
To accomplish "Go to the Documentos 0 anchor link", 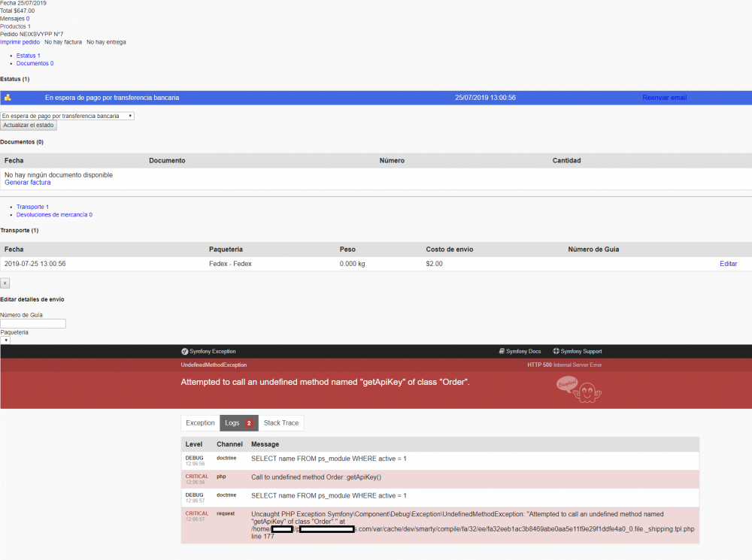I will (35, 63).
